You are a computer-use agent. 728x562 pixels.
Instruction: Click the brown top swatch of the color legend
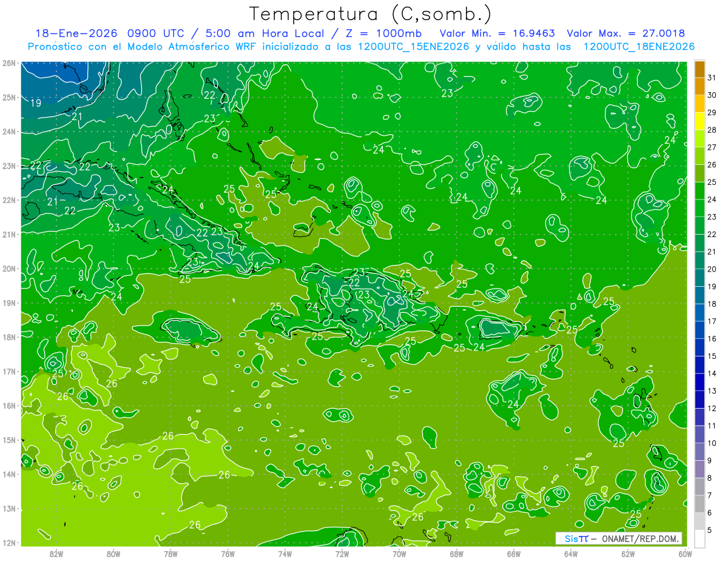pos(700,70)
